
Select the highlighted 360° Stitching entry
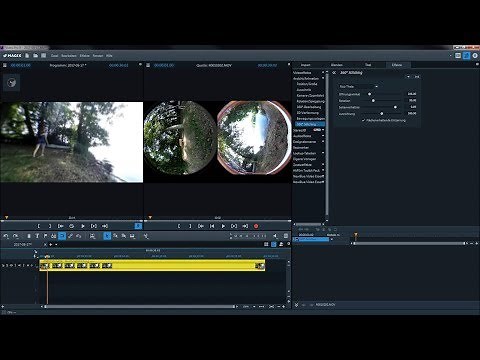310,124
